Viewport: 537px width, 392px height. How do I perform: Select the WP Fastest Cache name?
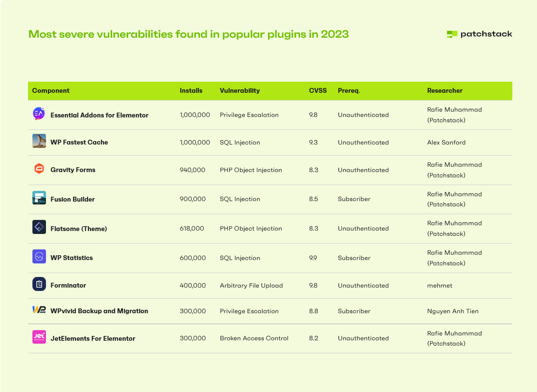[x=79, y=142]
